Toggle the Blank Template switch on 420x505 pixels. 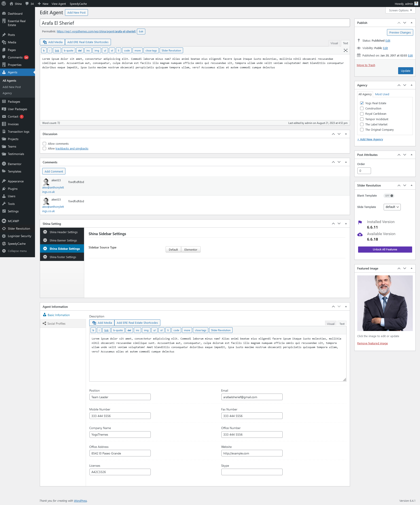389,196
